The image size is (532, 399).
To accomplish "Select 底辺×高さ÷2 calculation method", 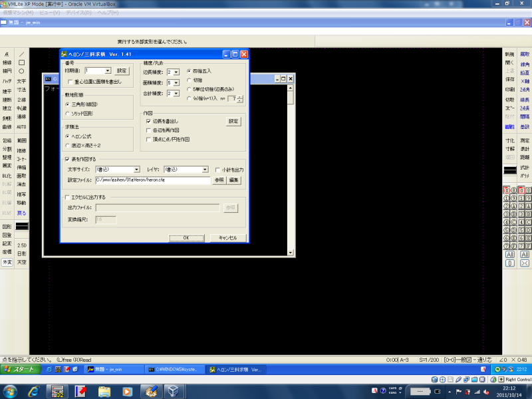I will [68, 145].
